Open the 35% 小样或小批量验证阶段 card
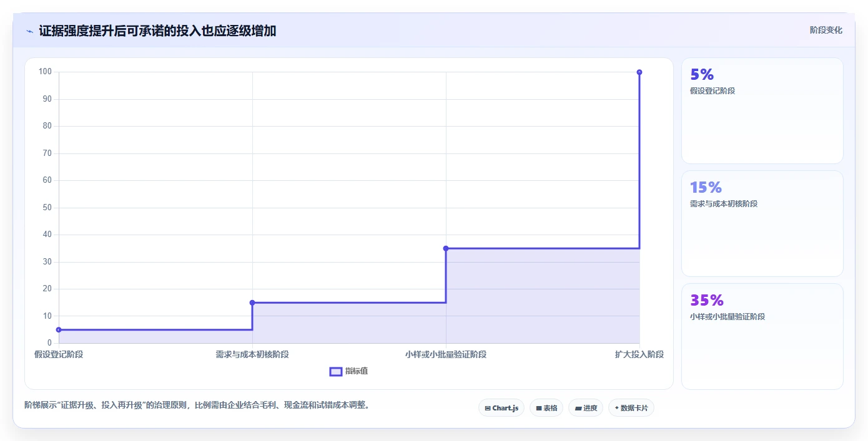The width and height of the screenshot is (868, 441). point(762,336)
